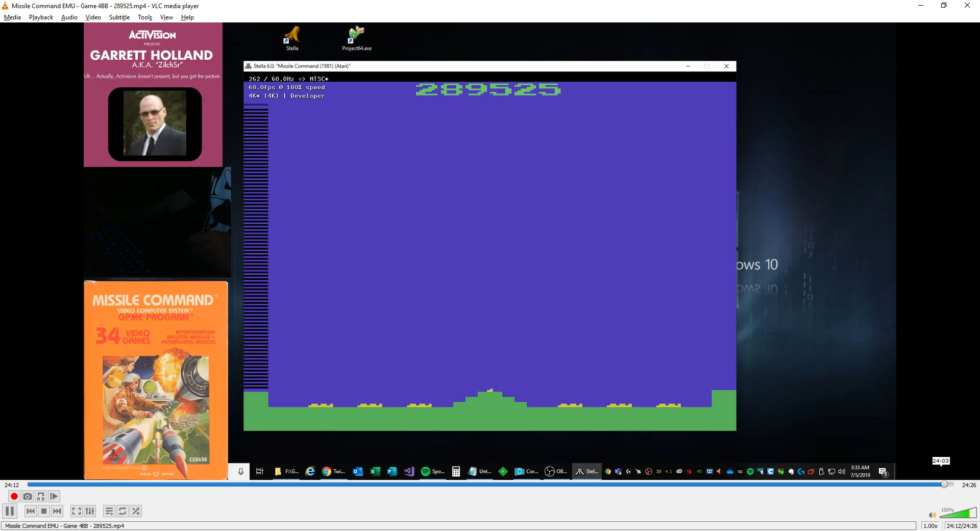Toggle fullscreen video mode
980x531 pixels.
(x=76, y=511)
